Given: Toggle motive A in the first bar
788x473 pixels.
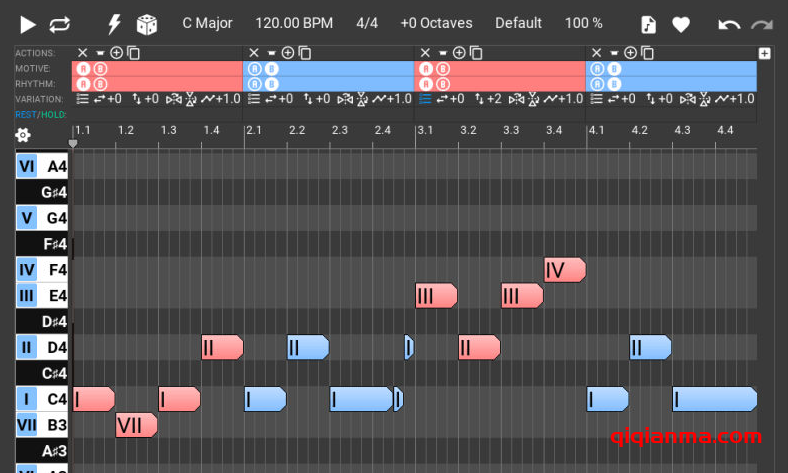Looking at the screenshot, I should point(84,69).
